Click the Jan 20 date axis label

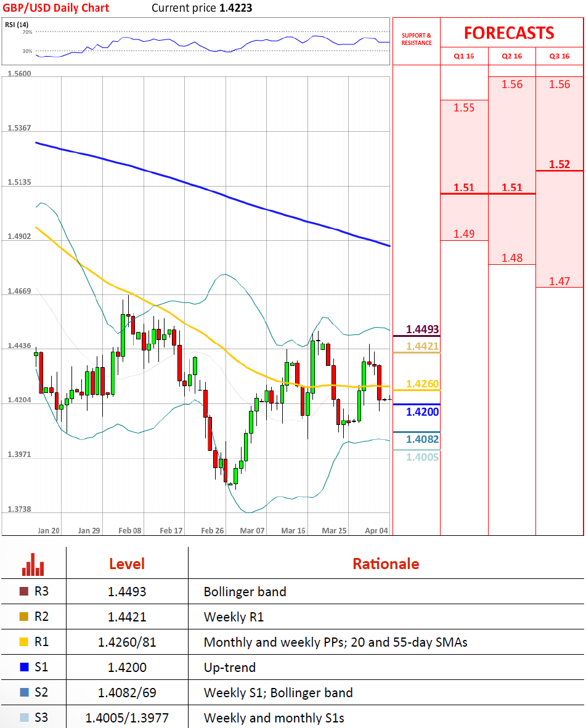[49, 531]
